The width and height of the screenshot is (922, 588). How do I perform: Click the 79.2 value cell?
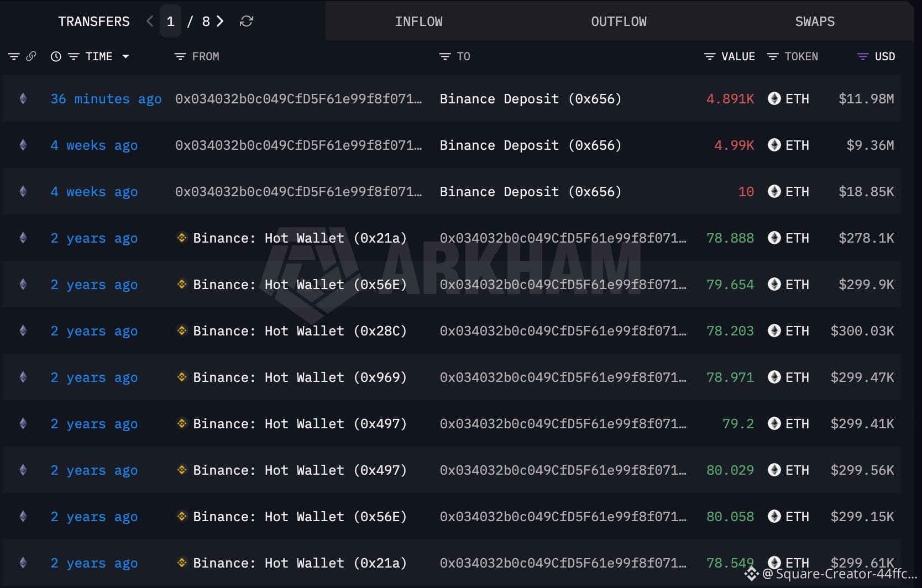click(738, 424)
